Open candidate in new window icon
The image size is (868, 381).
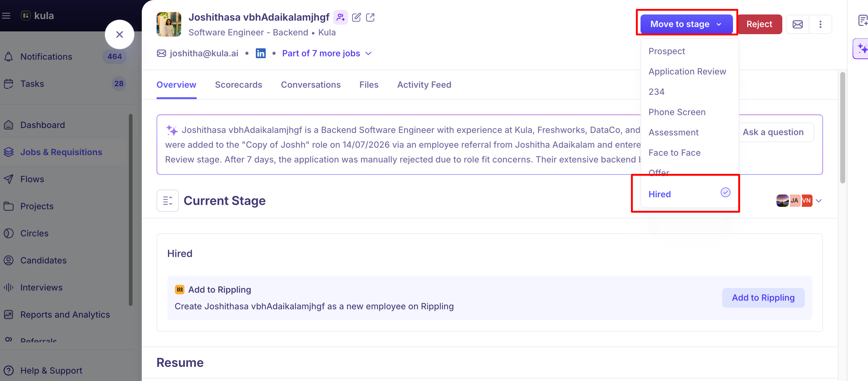(x=370, y=17)
